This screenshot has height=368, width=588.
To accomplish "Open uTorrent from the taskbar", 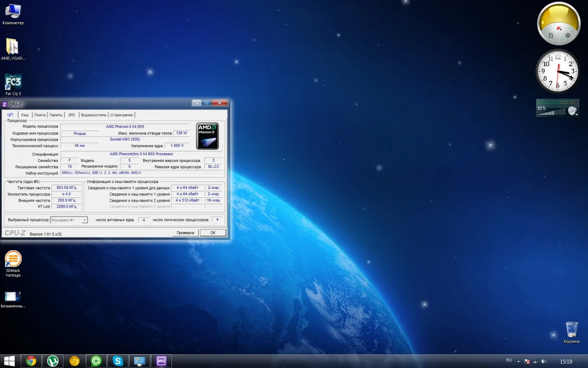I will [52, 361].
